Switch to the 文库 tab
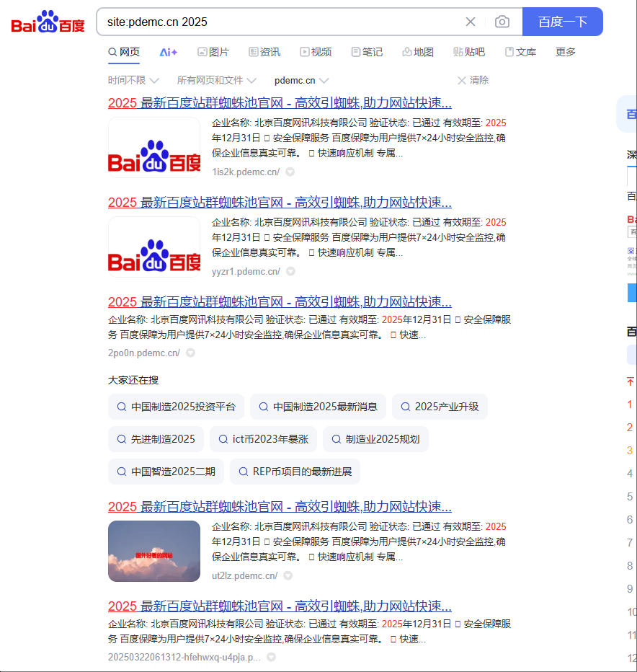Viewport: 637px width, 672px height. pos(520,53)
